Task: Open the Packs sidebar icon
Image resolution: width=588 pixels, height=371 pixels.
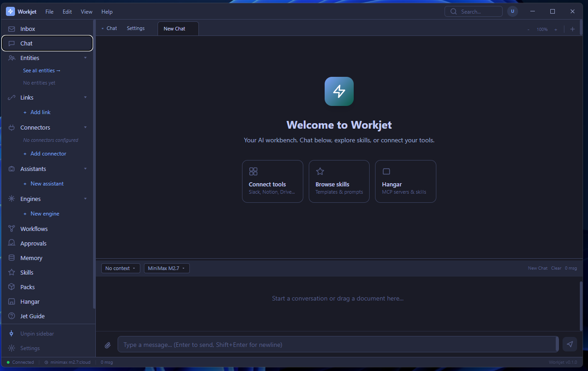Action: [10, 286]
